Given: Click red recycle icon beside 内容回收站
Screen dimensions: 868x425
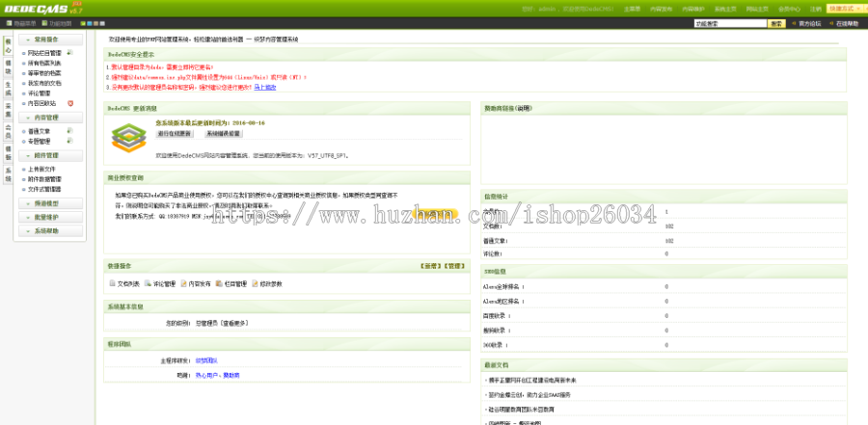Looking at the screenshot, I should (x=70, y=103).
